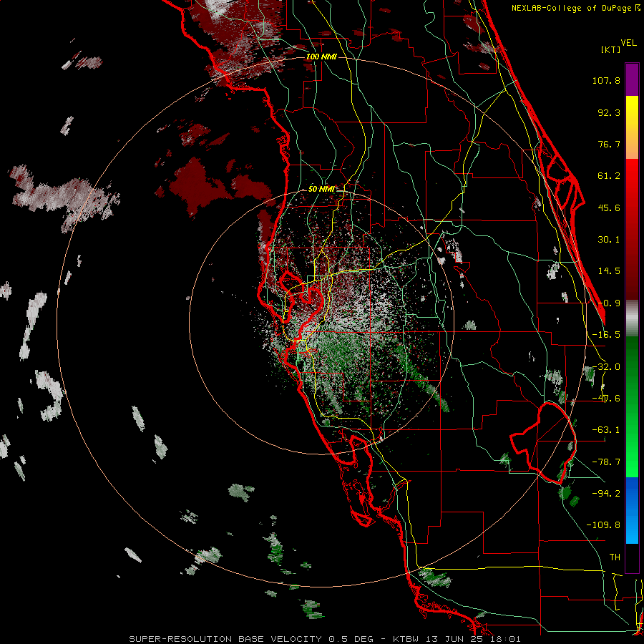Click the blue segment of color bar
This screenshot has width=644, height=644.
[632, 510]
